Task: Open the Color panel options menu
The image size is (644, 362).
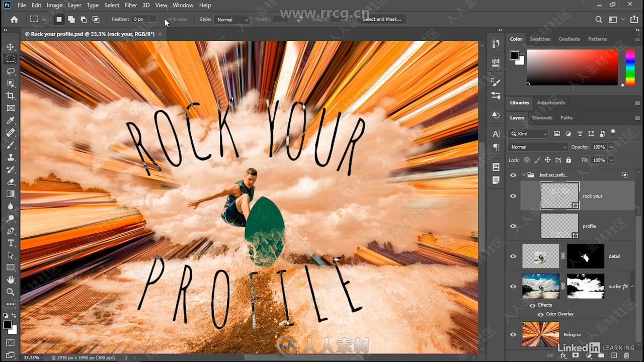Action: tap(637, 39)
